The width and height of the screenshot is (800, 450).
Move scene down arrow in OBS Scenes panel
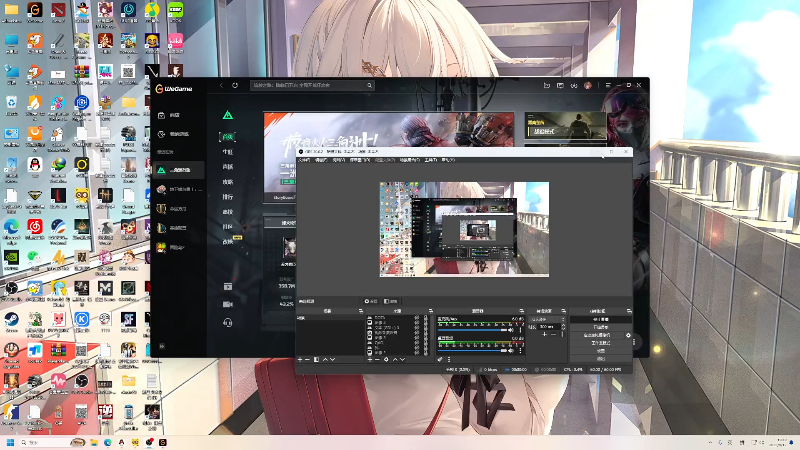click(333, 360)
